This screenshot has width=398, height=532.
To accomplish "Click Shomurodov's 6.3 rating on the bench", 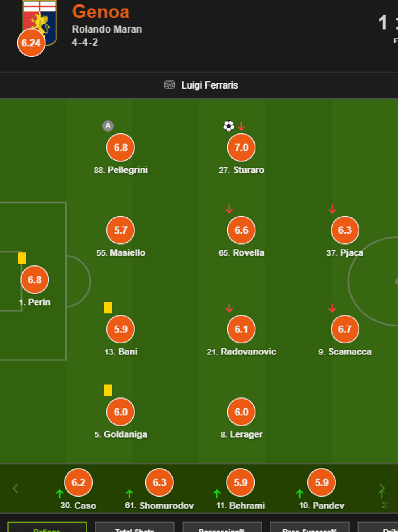I will click(159, 482).
